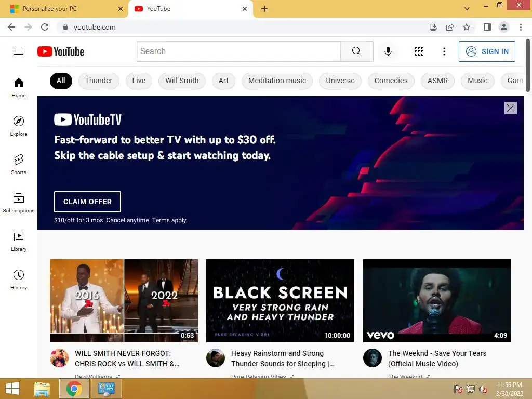Image resolution: width=532 pixels, height=399 pixels.
Task: Click Chrome icon on the taskbar
Action: 74,389
